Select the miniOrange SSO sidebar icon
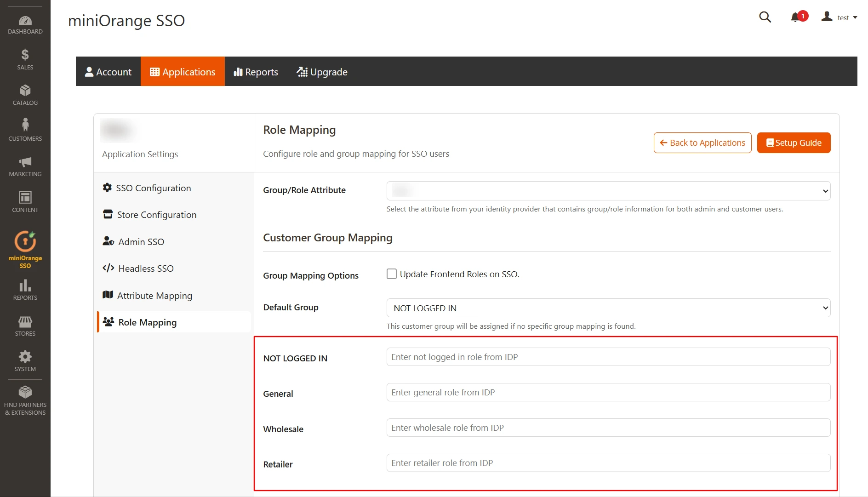This screenshot has height=497, width=868. coord(25,248)
